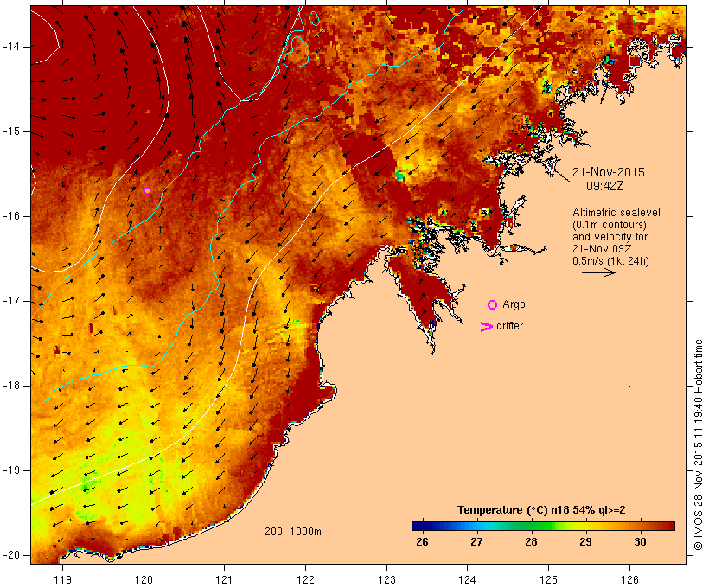The height and width of the screenshot is (588, 709).
Task: Click longitude axis label 124
Action: click(x=468, y=579)
